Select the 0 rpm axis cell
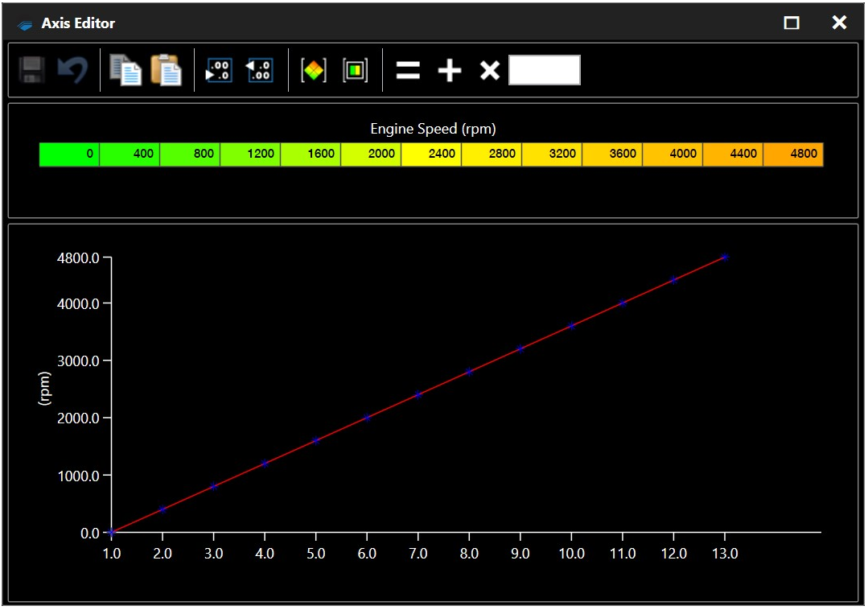 (69, 155)
